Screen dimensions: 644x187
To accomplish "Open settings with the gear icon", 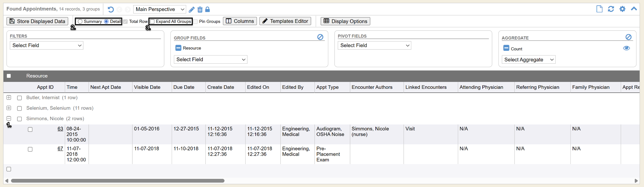I will 622,9.
